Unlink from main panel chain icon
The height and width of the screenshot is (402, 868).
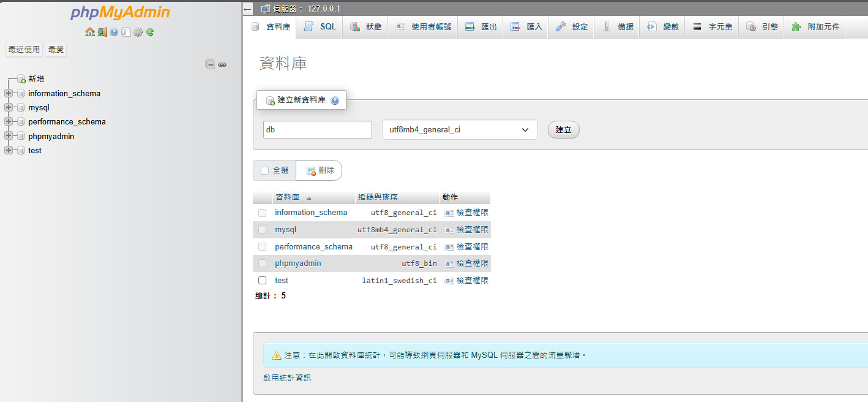222,64
